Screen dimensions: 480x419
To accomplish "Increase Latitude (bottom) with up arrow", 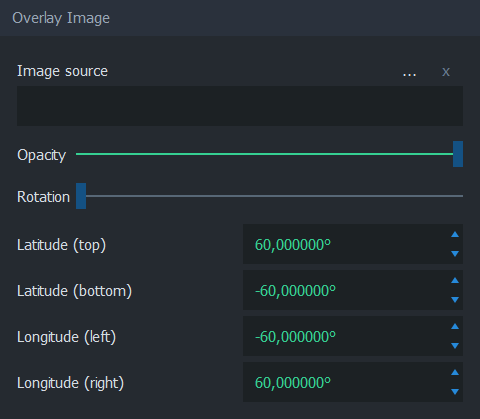I will 455,281.
